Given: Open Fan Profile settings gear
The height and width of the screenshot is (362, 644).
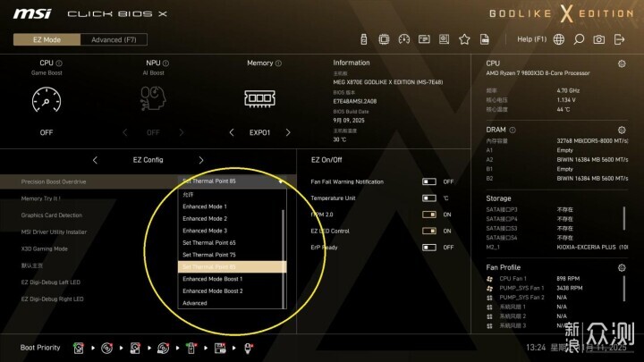Looking at the screenshot, I should pyautogui.click(x=622, y=267).
